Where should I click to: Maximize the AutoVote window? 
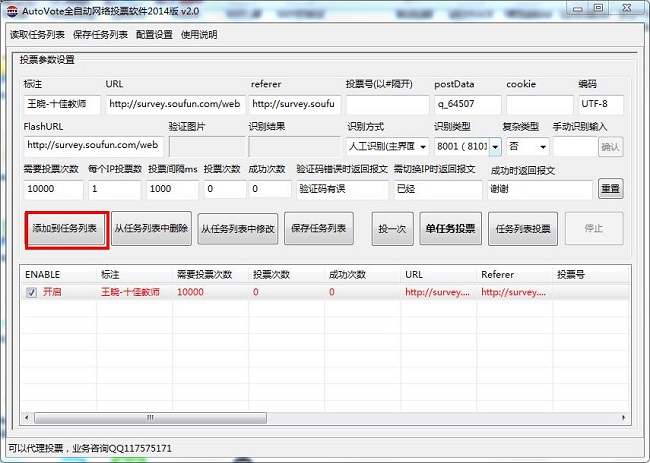click(x=598, y=8)
